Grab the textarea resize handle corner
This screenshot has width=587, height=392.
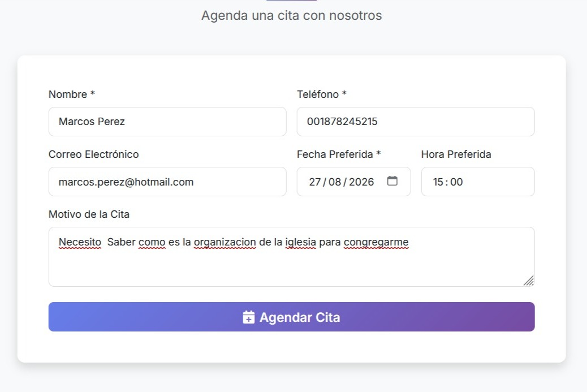529,281
